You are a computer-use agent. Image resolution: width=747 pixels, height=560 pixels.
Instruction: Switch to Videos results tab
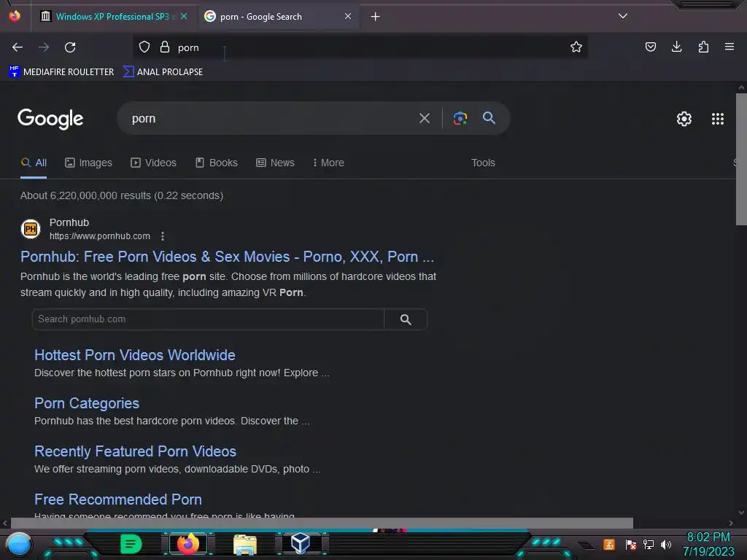[153, 163]
